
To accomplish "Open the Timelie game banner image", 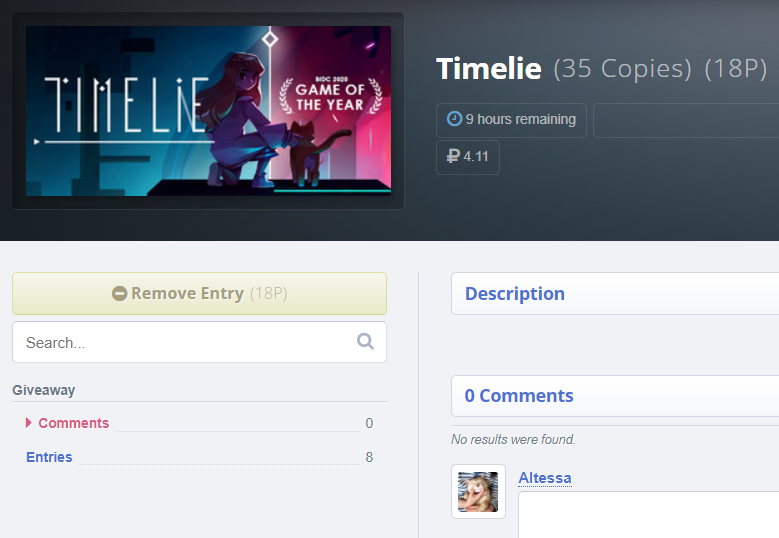I will [x=208, y=111].
